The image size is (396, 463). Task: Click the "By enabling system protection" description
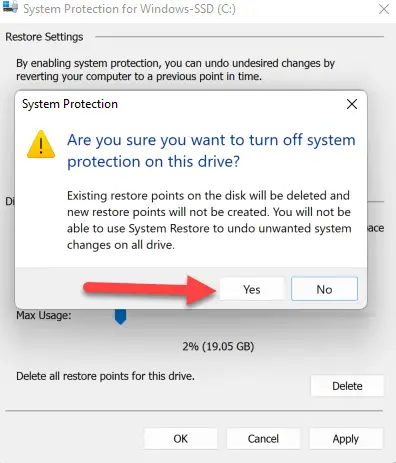(x=175, y=70)
